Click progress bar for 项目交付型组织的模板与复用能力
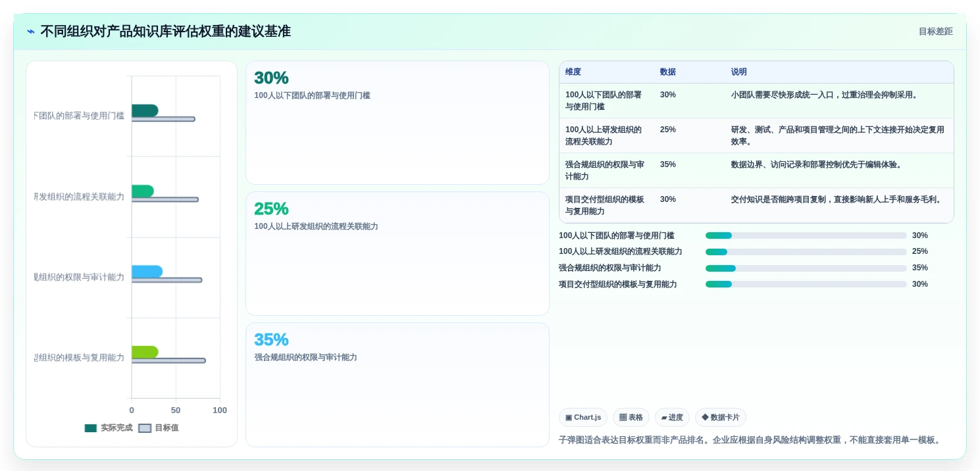The image size is (980, 471). click(x=806, y=284)
